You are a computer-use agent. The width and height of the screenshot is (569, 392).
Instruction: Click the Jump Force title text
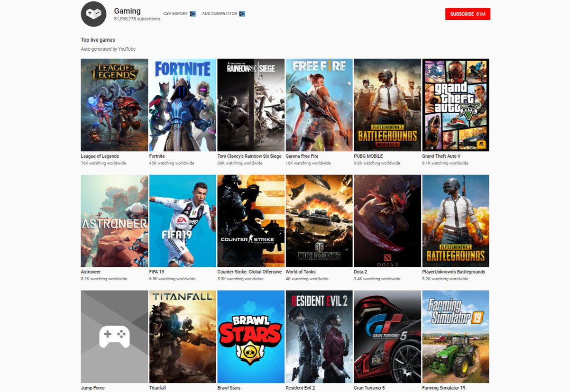(x=93, y=388)
